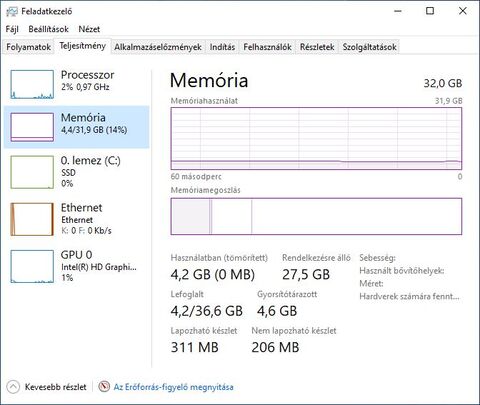
Task: Open the Fájl menu
Action: (x=12, y=29)
